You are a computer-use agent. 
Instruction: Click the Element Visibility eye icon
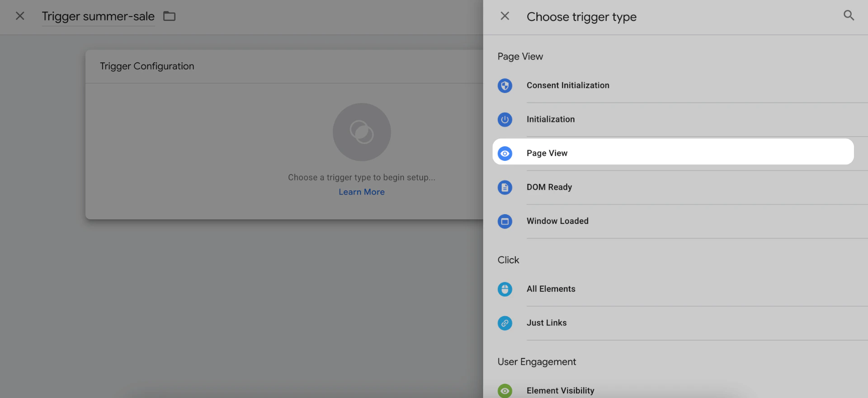coord(505,390)
